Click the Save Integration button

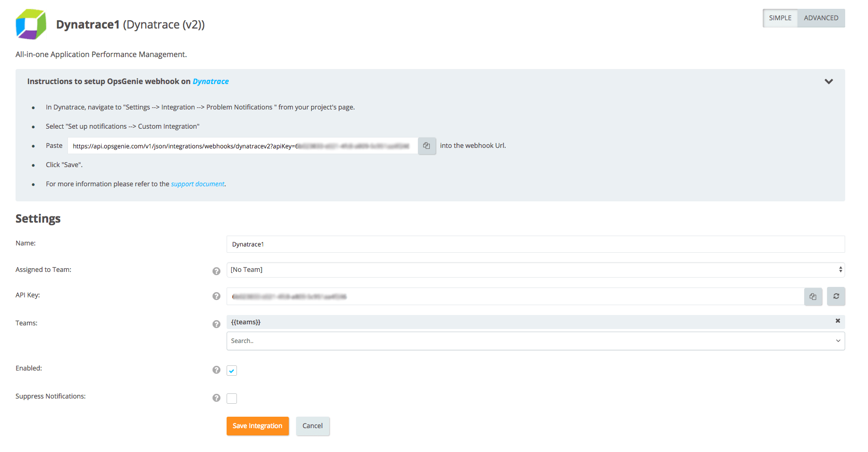(x=258, y=426)
